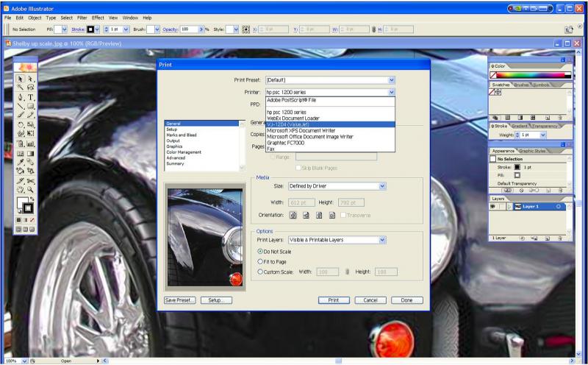Screen dimensions: 588x365
Task: Choose portrait up orientation icon
Action: pos(293,215)
